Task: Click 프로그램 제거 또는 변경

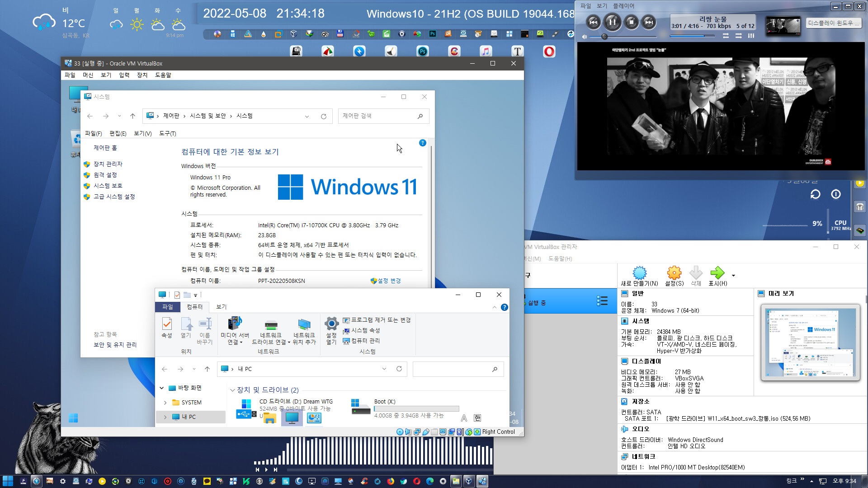Action: click(x=377, y=320)
